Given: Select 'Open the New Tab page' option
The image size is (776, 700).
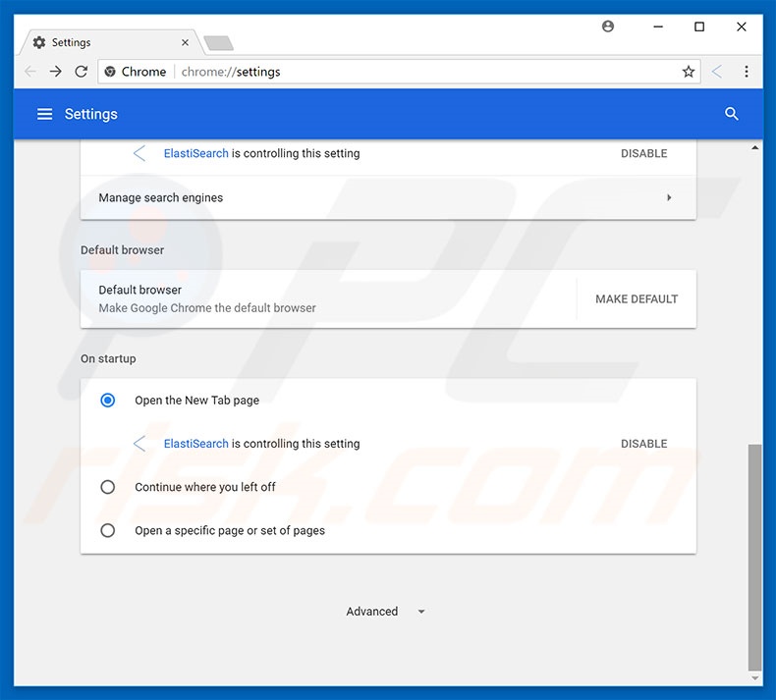Looking at the screenshot, I should pyautogui.click(x=108, y=401).
